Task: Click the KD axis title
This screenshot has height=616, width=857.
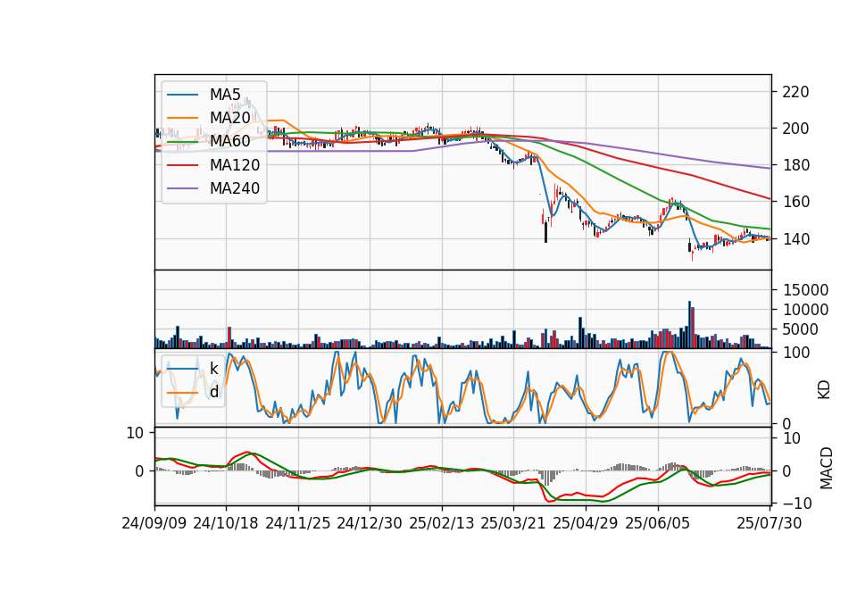Action: click(x=824, y=390)
